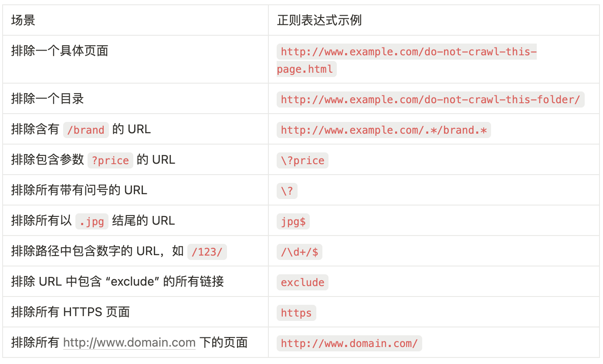The image size is (603, 364).
Task: Click the text 下的页面 in last row
Action: coord(224,343)
